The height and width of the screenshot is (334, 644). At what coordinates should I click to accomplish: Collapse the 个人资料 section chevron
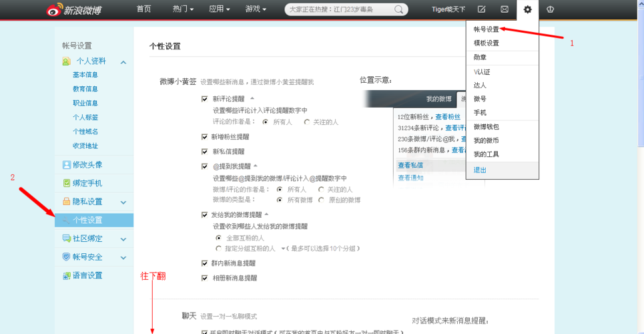coord(123,62)
